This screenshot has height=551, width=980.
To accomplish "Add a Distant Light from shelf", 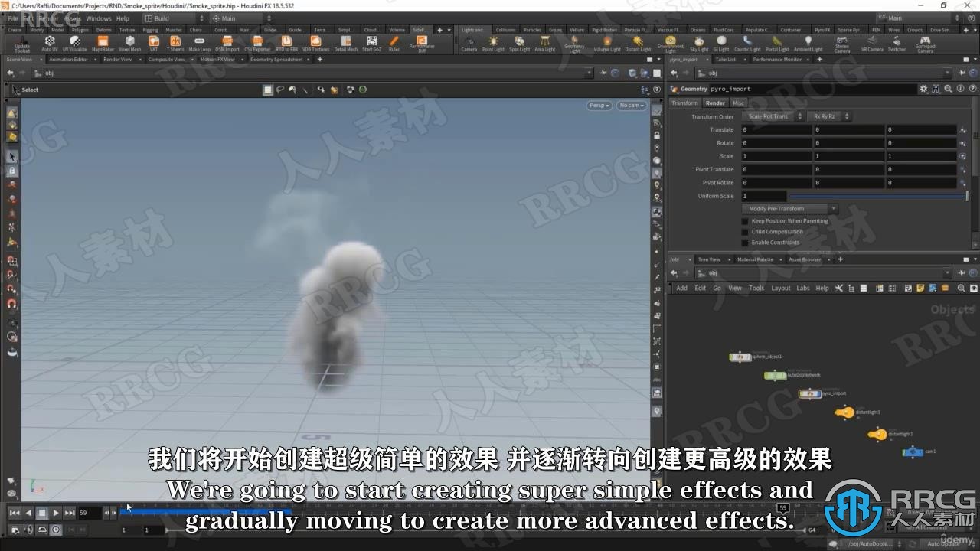I will (638, 44).
